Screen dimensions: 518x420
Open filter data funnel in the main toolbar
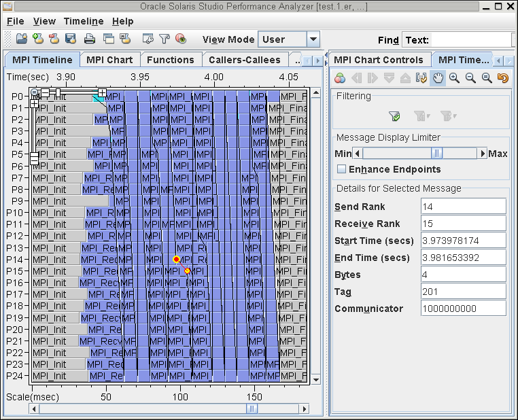point(165,39)
